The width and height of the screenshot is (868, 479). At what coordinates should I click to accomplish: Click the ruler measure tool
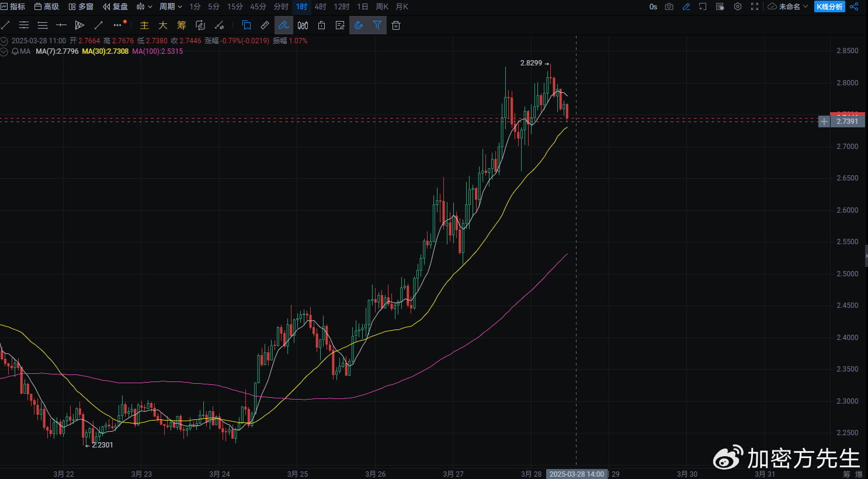pyautogui.click(x=265, y=25)
